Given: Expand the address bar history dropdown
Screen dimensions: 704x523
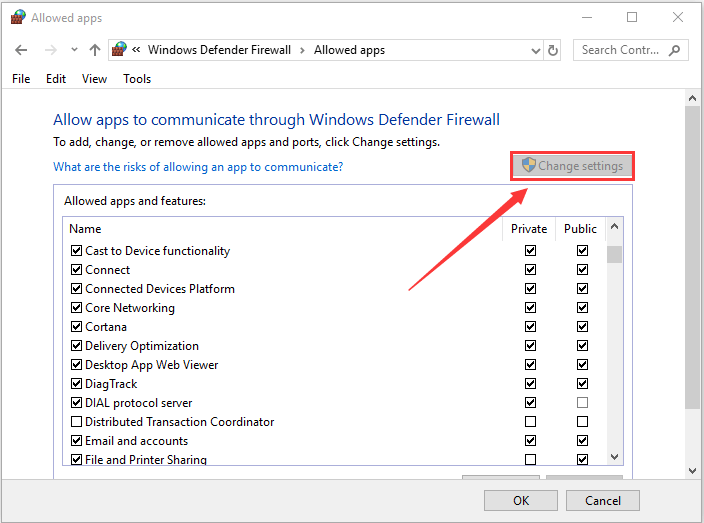Looking at the screenshot, I should click(x=535, y=51).
